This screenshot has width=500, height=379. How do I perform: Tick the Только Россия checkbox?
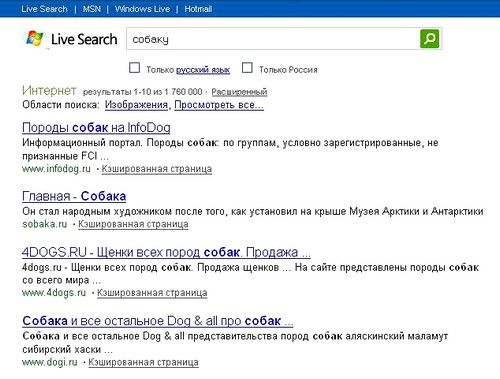[247, 68]
